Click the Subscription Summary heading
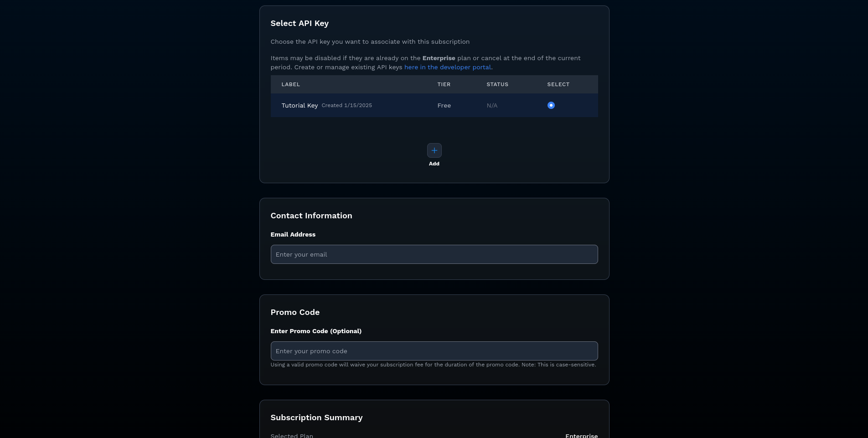The width and height of the screenshot is (868, 438). [316, 417]
